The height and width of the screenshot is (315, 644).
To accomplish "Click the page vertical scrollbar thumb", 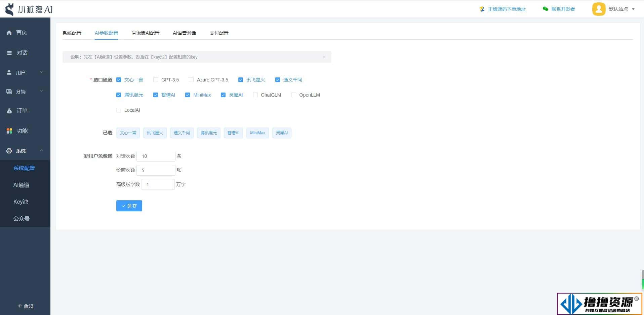I will [x=643, y=280].
